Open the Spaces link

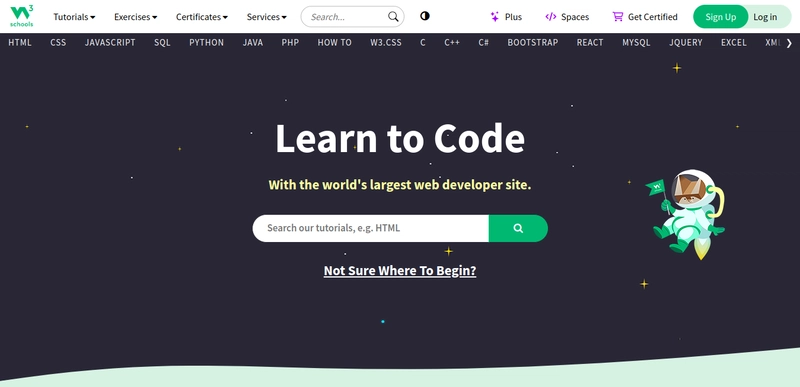point(567,17)
